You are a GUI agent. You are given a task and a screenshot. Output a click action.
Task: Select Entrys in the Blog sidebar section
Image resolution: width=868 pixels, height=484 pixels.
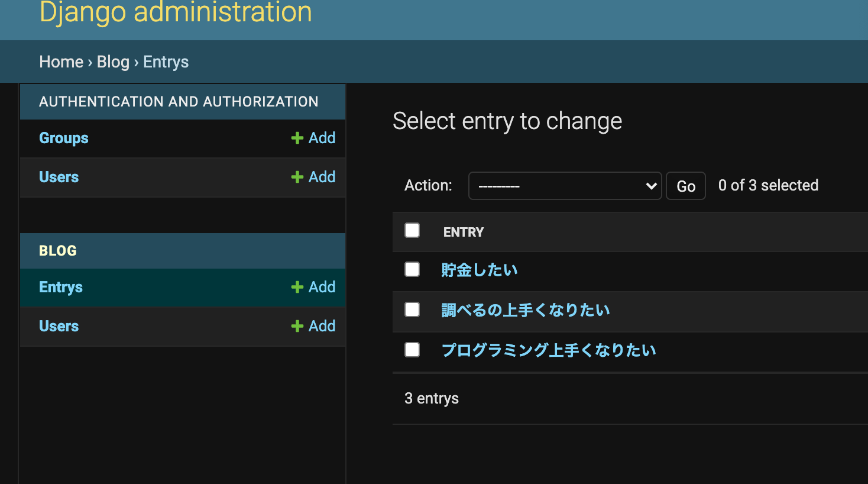pyautogui.click(x=60, y=287)
